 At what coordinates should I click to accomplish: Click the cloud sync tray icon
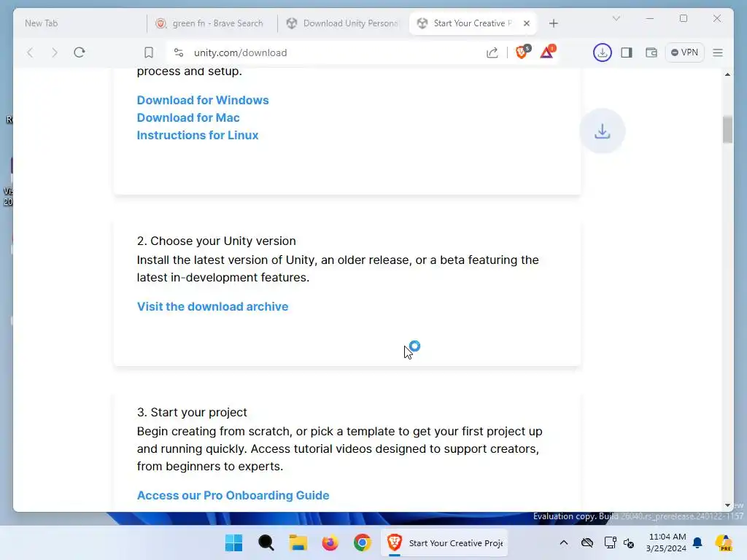(587, 542)
